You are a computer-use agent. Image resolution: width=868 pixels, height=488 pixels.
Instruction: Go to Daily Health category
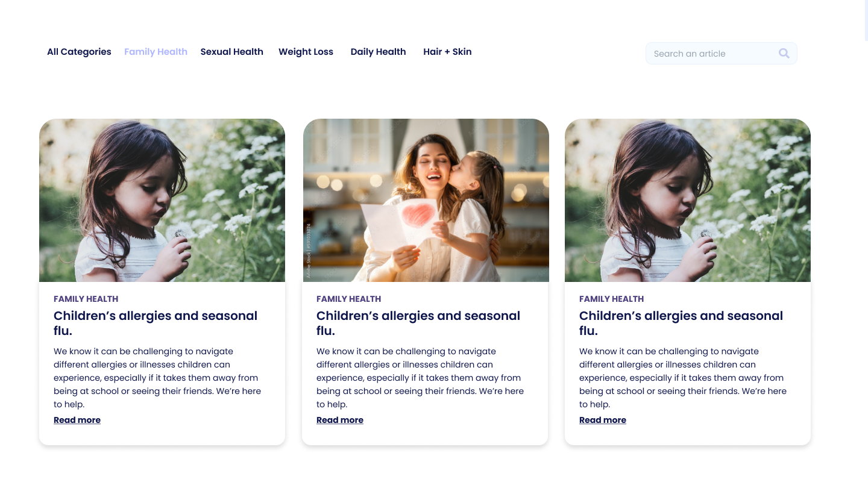378,52
